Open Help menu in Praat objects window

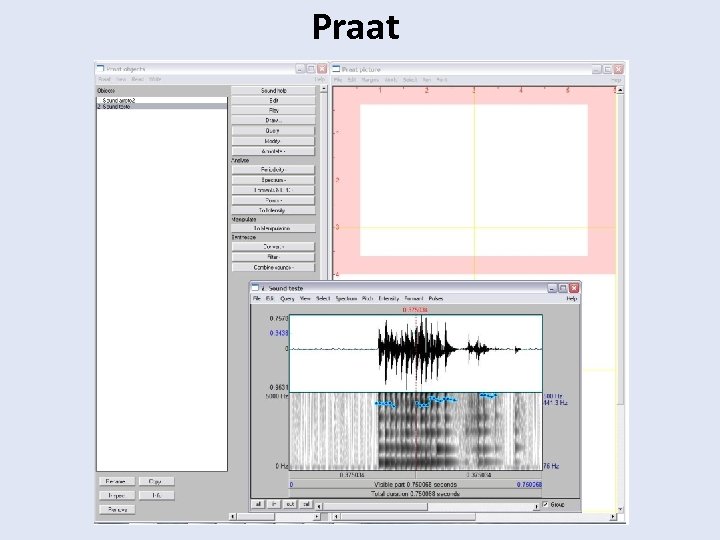coord(320,79)
